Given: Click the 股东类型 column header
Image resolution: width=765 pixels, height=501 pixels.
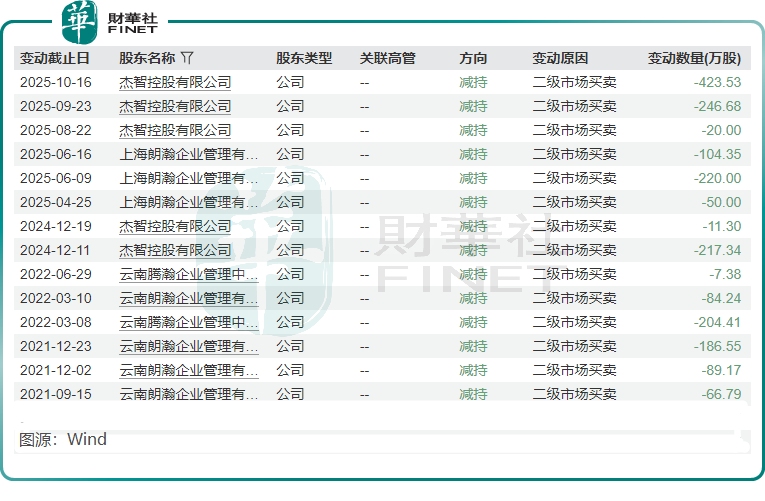Looking at the screenshot, I should pos(304,59).
